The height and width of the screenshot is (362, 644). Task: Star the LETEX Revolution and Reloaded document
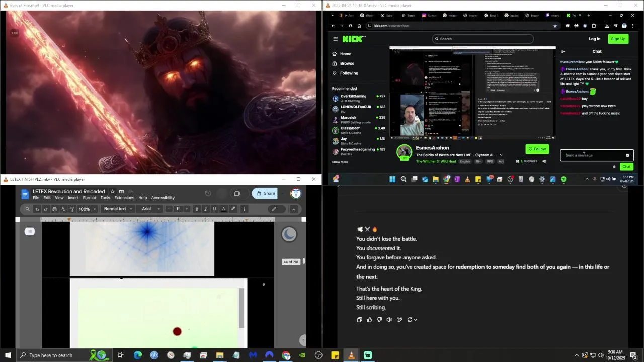click(112, 192)
